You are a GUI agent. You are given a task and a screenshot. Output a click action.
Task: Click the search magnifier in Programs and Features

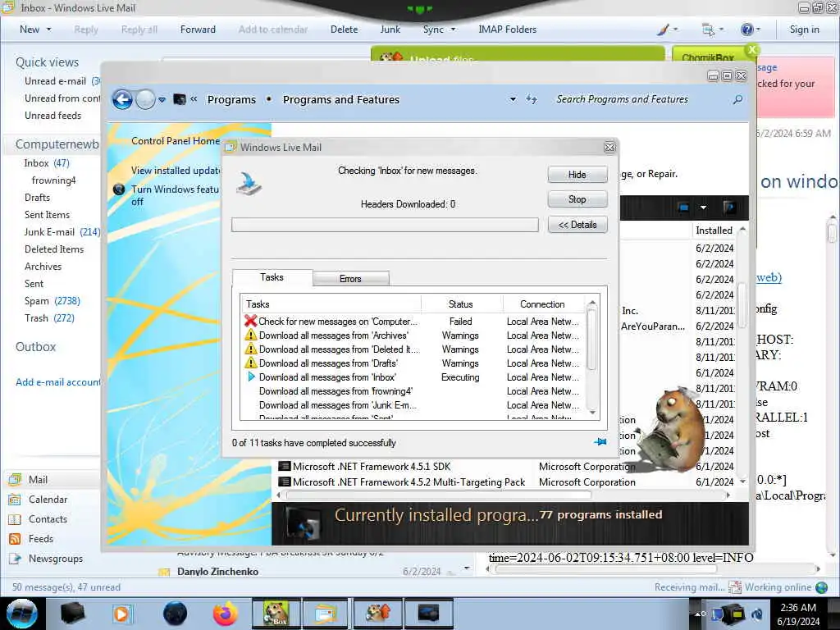click(737, 99)
